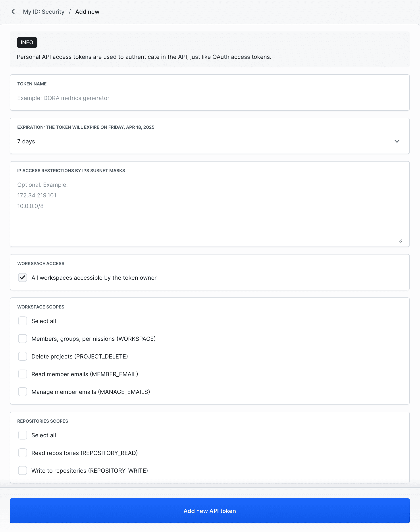This screenshot has width=420, height=532.
Task: Enable Delete projects (PROJECT_DELETE) scope
Action: click(22, 356)
